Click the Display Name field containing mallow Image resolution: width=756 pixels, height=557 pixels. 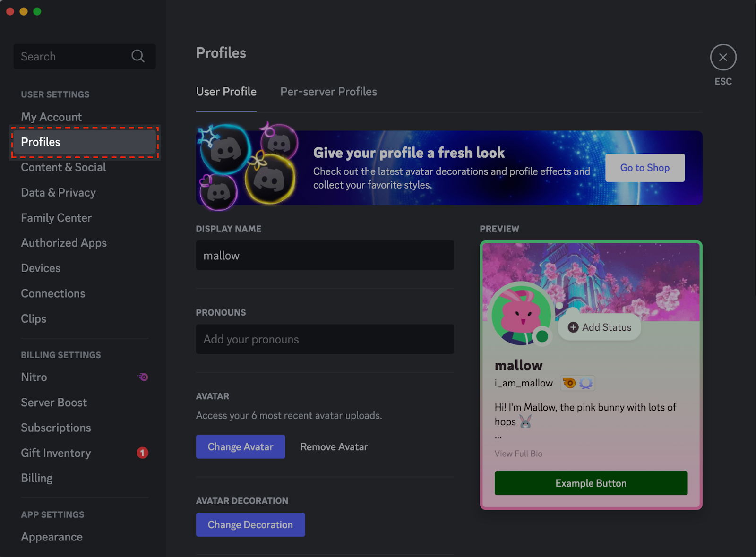click(325, 255)
